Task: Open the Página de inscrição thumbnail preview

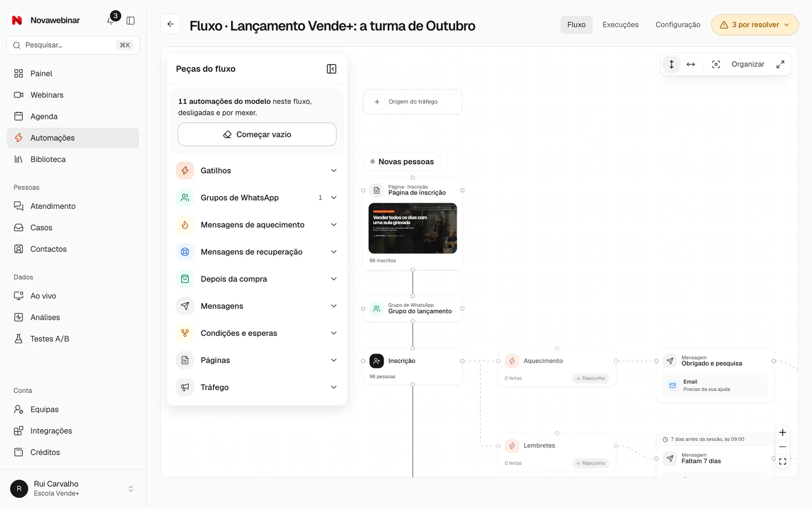Action: 413,228
